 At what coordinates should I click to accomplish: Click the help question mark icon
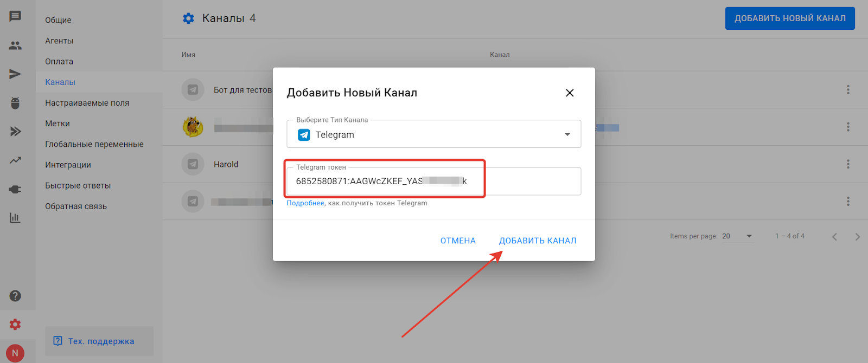pyautogui.click(x=15, y=296)
